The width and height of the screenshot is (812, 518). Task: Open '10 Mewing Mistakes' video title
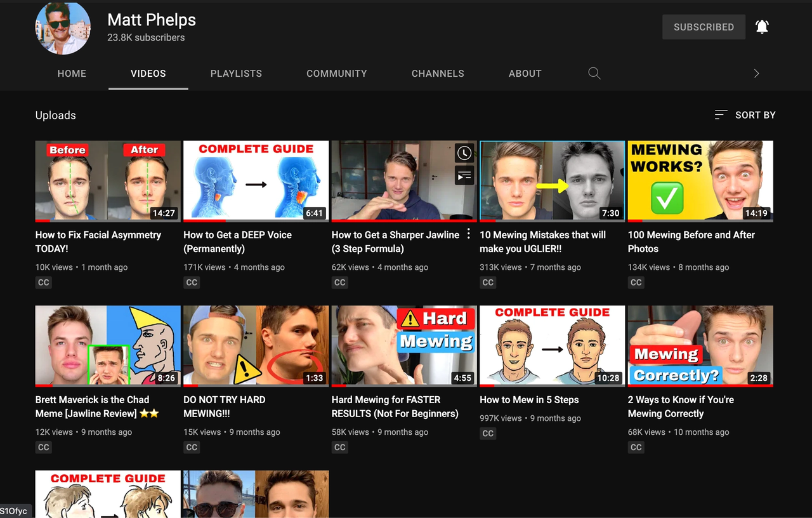[x=542, y=241]
